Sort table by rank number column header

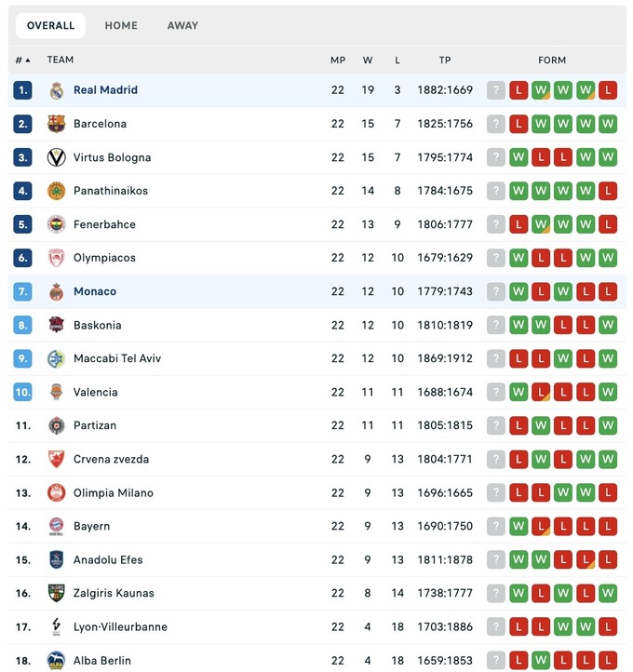(22, 60)
